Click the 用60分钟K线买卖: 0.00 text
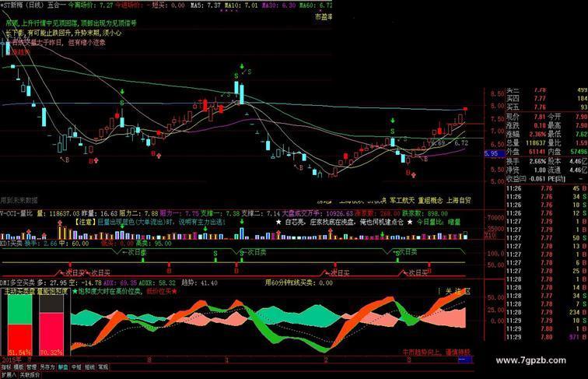 click(x=299, y=282)
